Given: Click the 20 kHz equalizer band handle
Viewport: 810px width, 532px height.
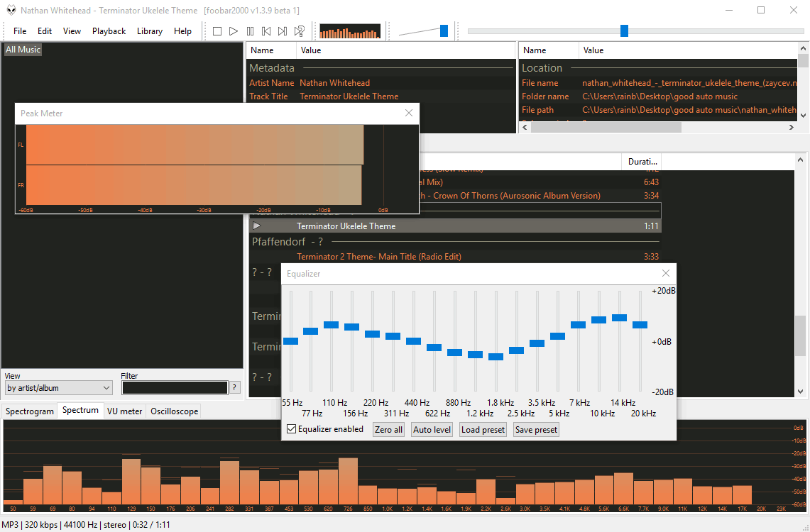Looking at the screenshot, I should click(x=640, y=325).
